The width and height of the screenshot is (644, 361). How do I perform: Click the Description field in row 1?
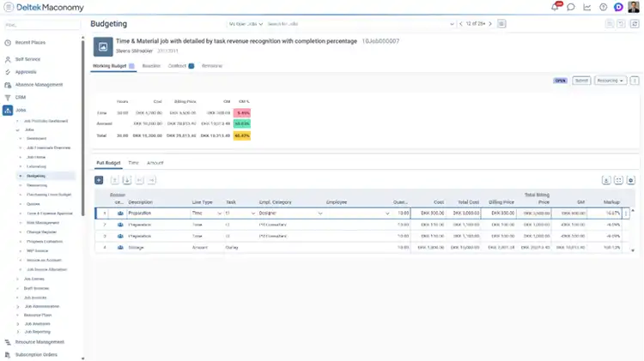coord(158,214)
